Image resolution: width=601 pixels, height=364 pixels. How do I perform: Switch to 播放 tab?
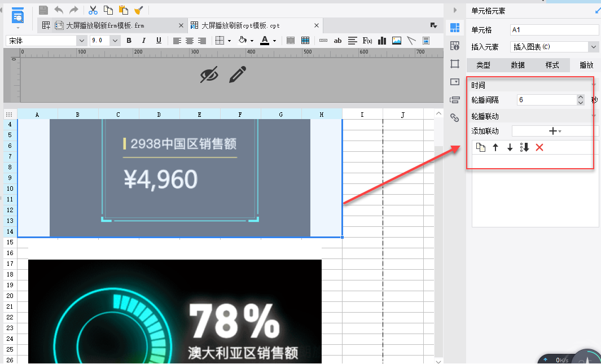(586, 65)
